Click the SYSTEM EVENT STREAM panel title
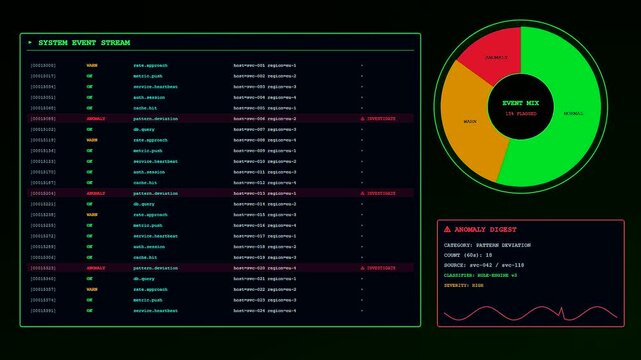The image size is (641, 360). point(84,42)
